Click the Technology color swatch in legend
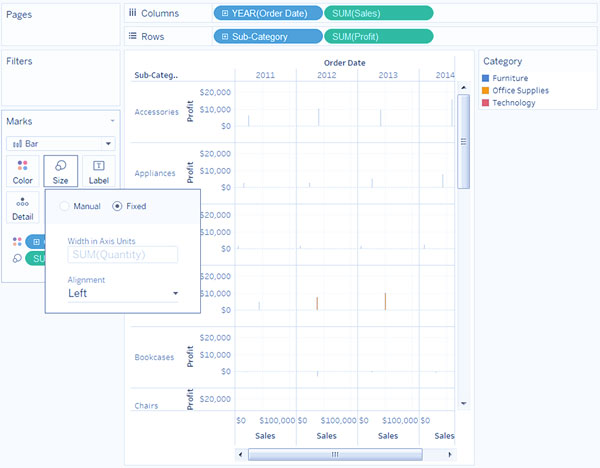 (x=486, y=103)
